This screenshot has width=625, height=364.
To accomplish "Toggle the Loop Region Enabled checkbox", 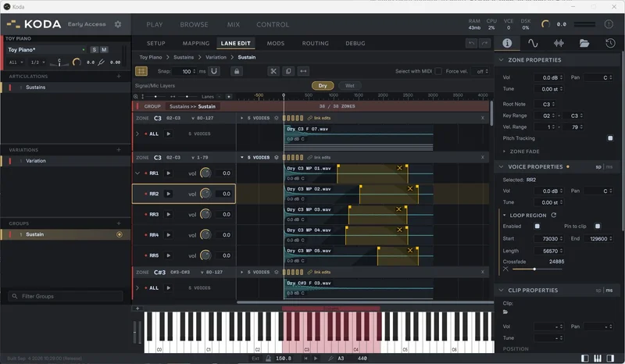I will [x=537, y=226].
